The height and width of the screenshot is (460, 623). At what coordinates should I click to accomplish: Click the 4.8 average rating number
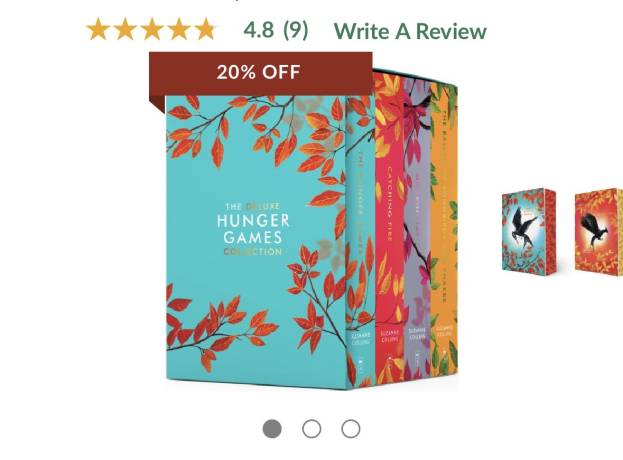tap(259, 30)
